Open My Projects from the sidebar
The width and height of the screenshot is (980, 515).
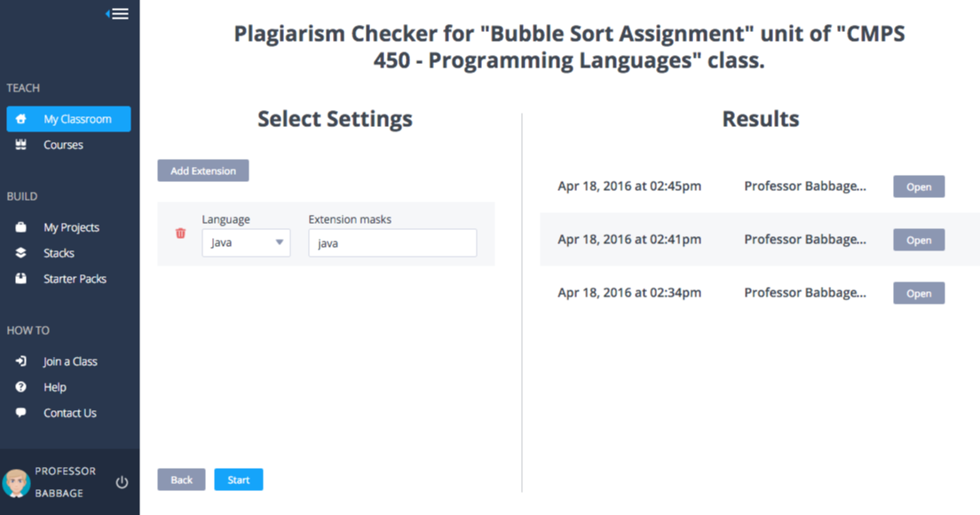[x=20, y=226]
